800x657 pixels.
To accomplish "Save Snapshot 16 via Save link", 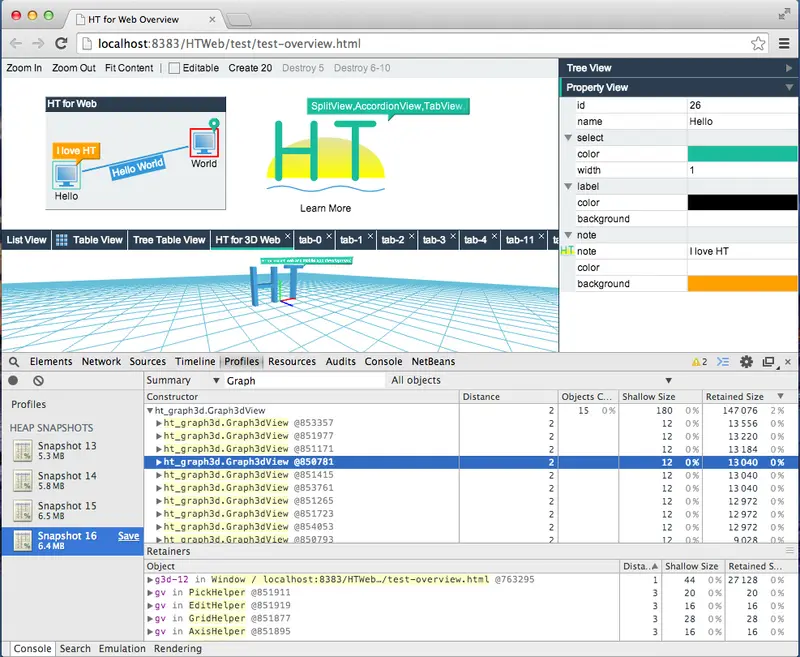I will 128,537.
